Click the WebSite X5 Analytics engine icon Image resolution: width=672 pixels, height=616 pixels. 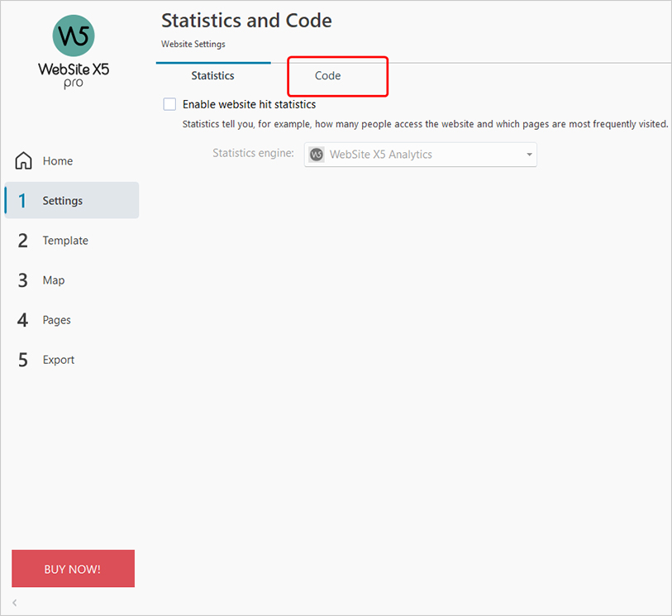(317, 155)
